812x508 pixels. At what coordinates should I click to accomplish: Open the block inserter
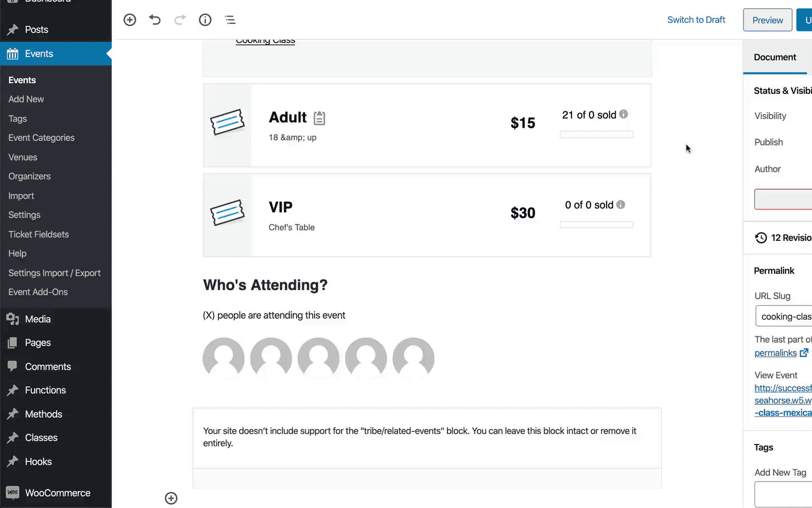130,20
